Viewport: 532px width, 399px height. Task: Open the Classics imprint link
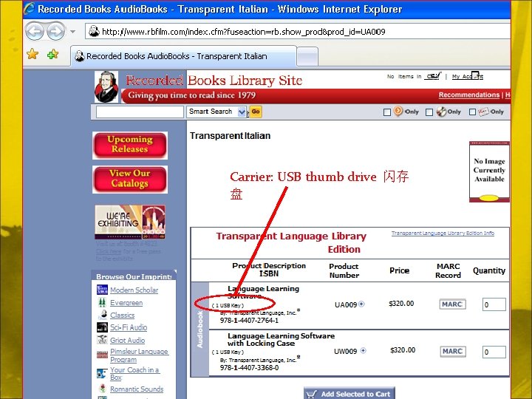122,316
